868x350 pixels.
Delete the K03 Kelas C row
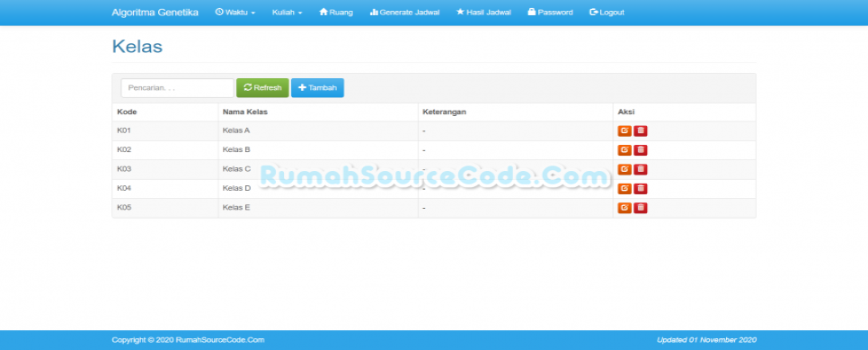pyautogui.click(x=641, y=169)
